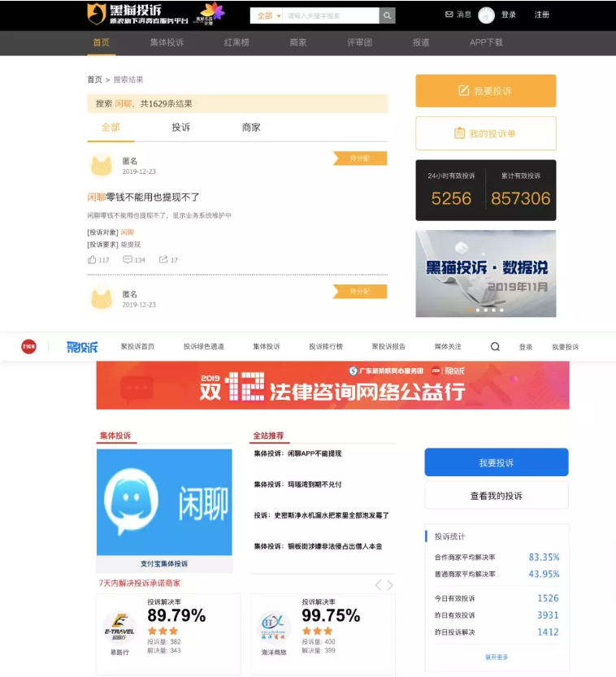Screen dimensions: 616x677
Task: Click the 我的投诉单 button
Action: click(x=486, y=133)
